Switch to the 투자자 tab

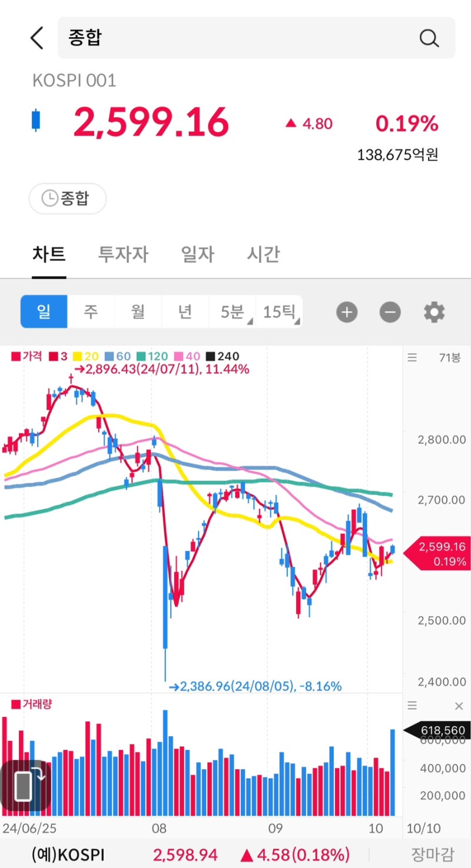[x=122, y=254]
